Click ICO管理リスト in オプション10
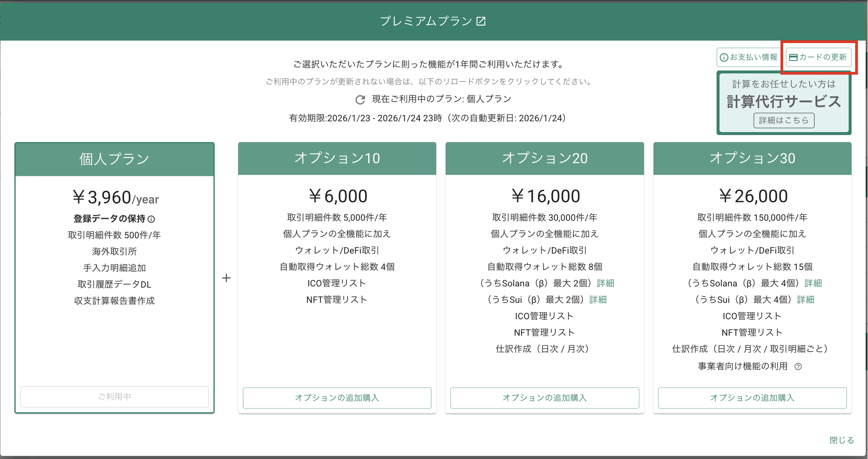 pyautogui.click(x=337, y=283)
